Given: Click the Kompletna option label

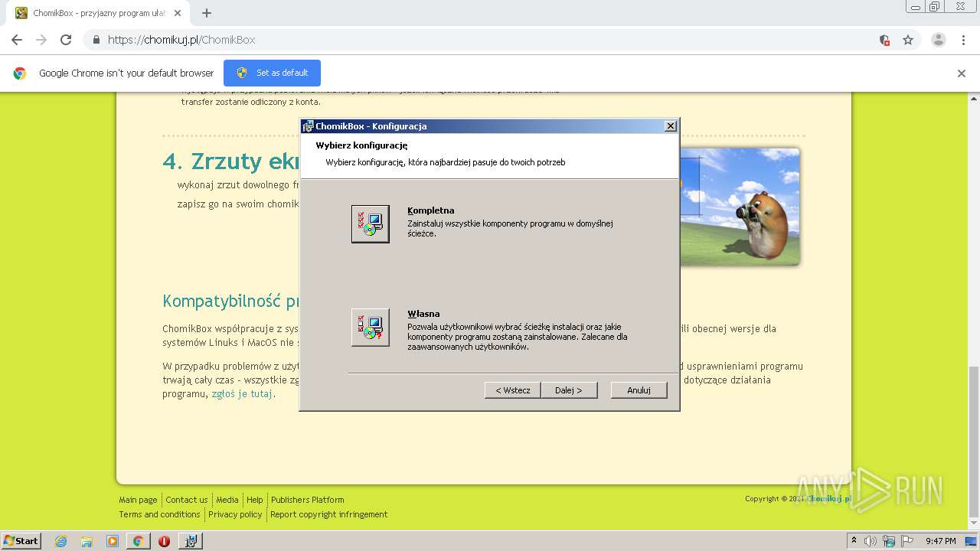Looking at the screenshot, I should coord(431,210).
